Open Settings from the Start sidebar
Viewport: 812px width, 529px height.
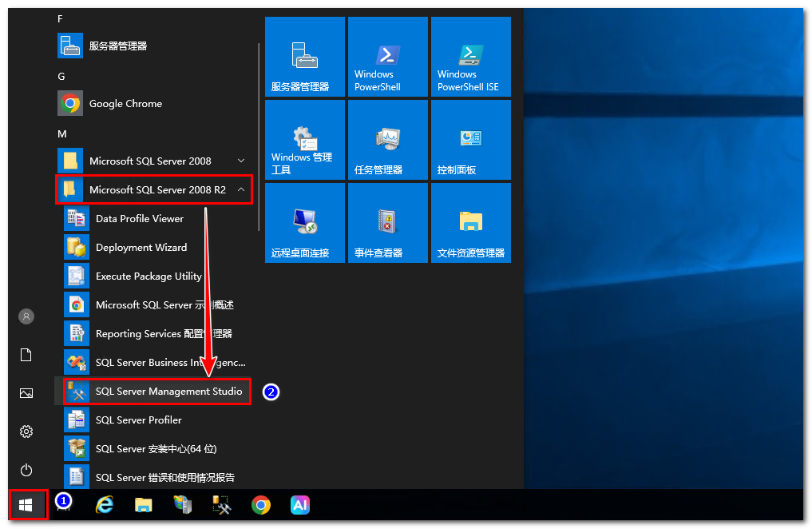click(26, 432)
